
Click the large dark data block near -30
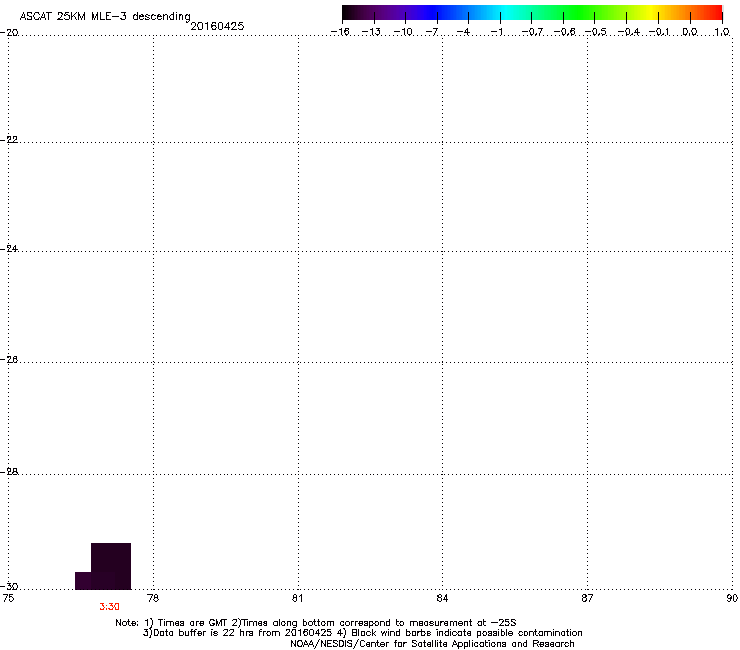(x=111, y=566)
